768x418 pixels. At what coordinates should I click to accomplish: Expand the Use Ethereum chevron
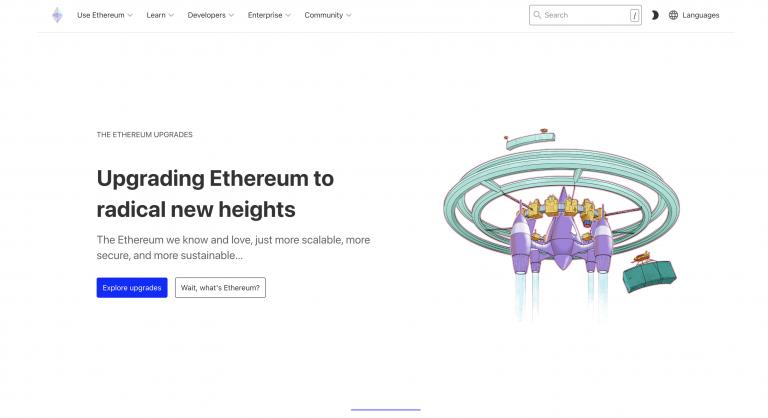[x=130, y=15]
